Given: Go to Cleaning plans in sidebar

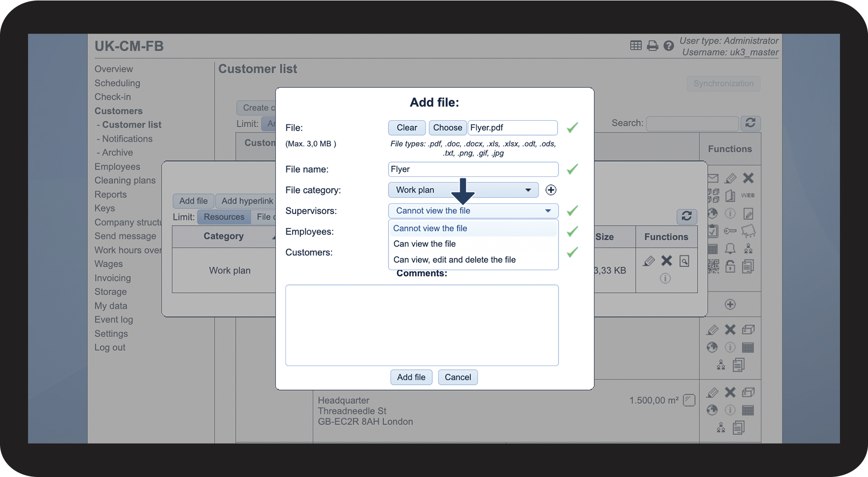Looking at the screenshot, I should [x=125, y=180].
